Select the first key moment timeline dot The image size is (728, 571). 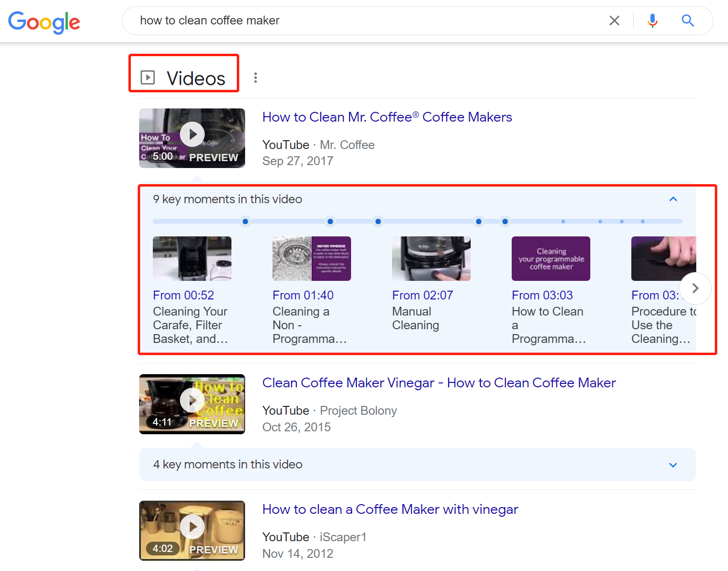245,222
